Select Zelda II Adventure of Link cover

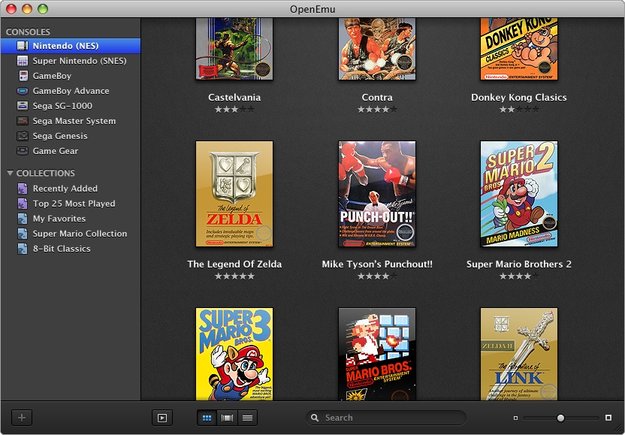[519, 354]
